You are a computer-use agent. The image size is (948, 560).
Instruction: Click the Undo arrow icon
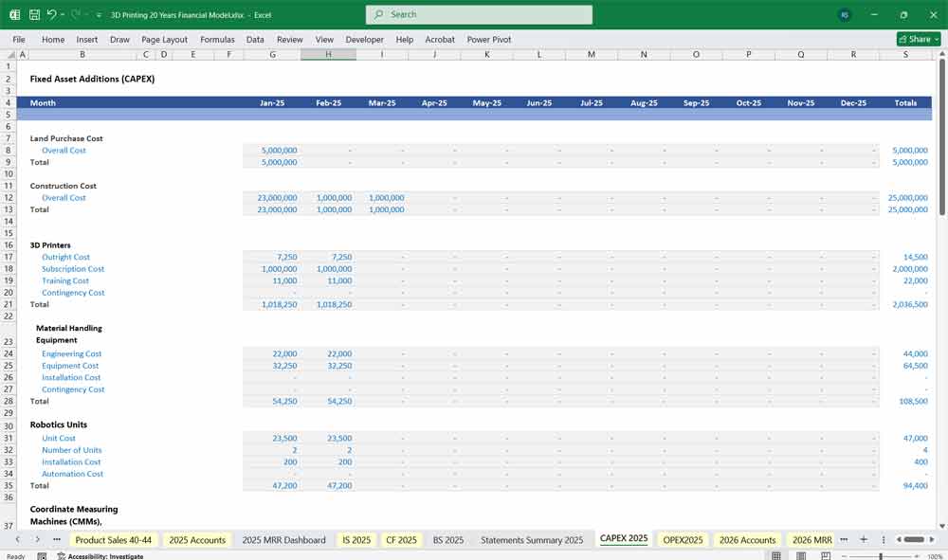pos(51,15)
